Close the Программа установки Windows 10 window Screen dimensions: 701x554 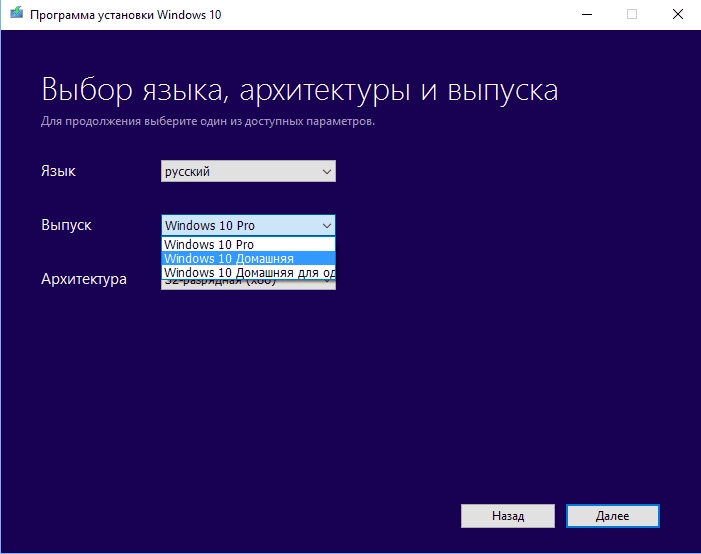[x=678, y=14]
